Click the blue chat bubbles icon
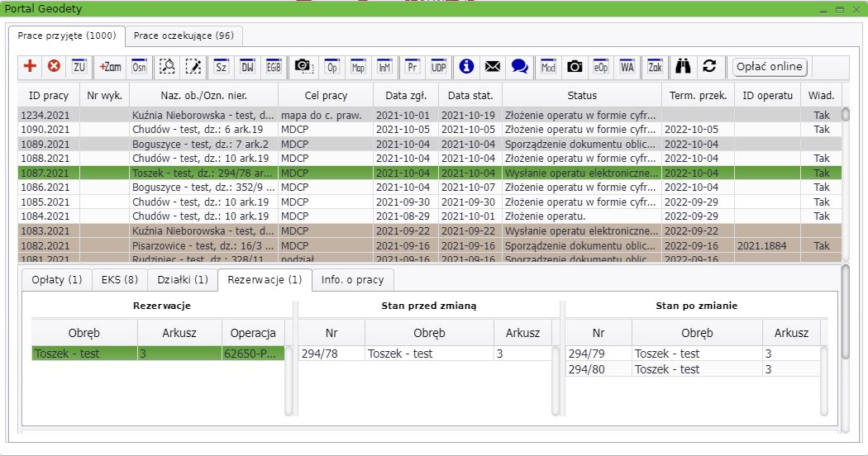Viewport: 868px width, 456px height. tap(519, 67)
